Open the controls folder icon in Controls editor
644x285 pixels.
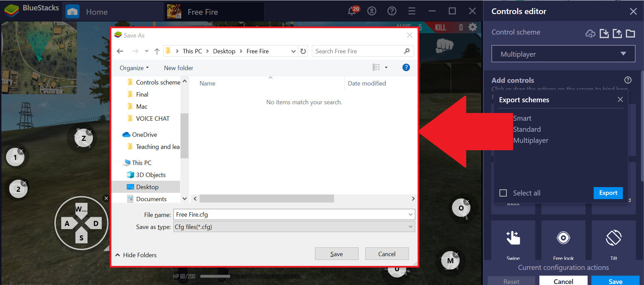click(631, 33)
